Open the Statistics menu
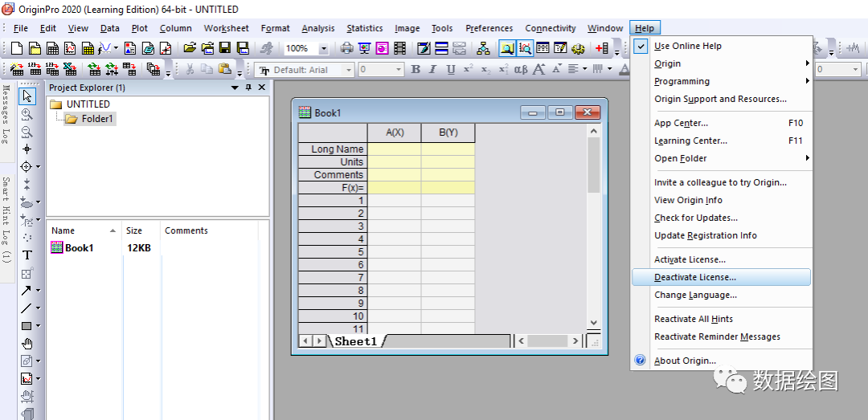 (365, 28)
